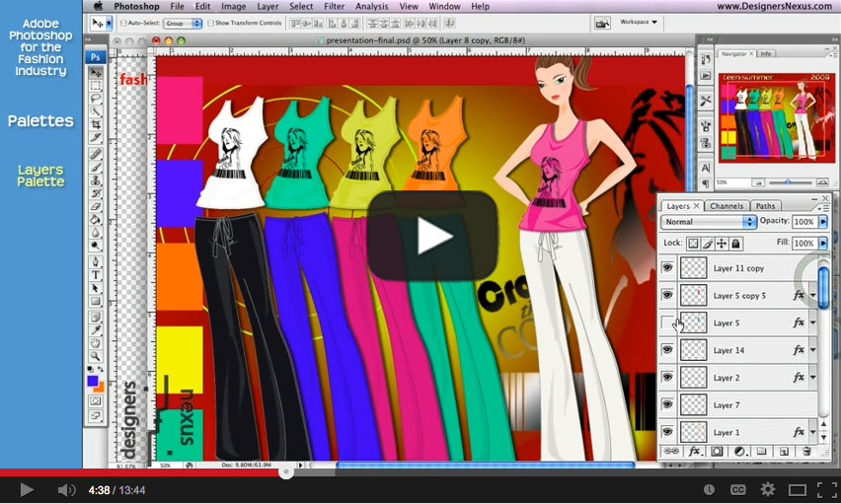Select the Clone Stamp tool
Image resolution: width=841 pixels, height=504 pixels.
point(96,180)
